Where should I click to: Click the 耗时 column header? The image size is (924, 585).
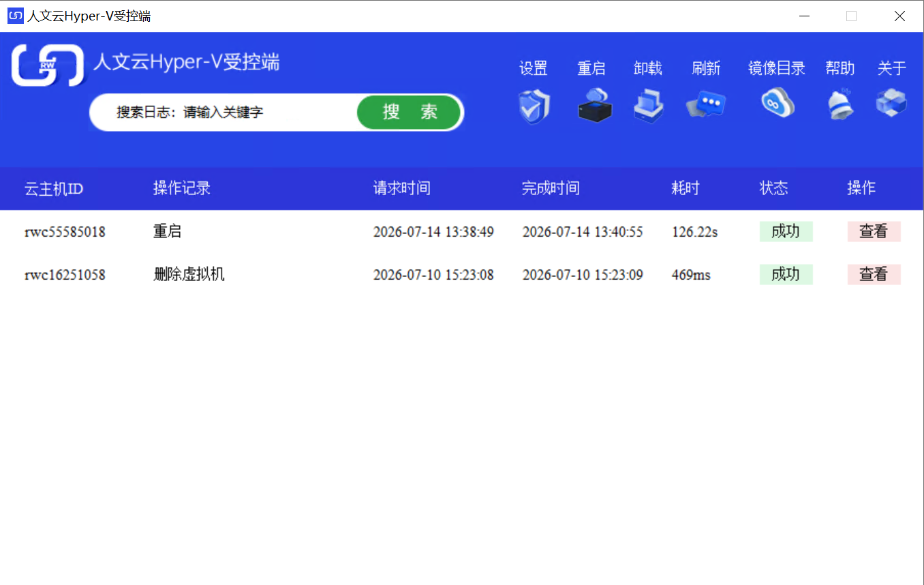coord(686,188)
